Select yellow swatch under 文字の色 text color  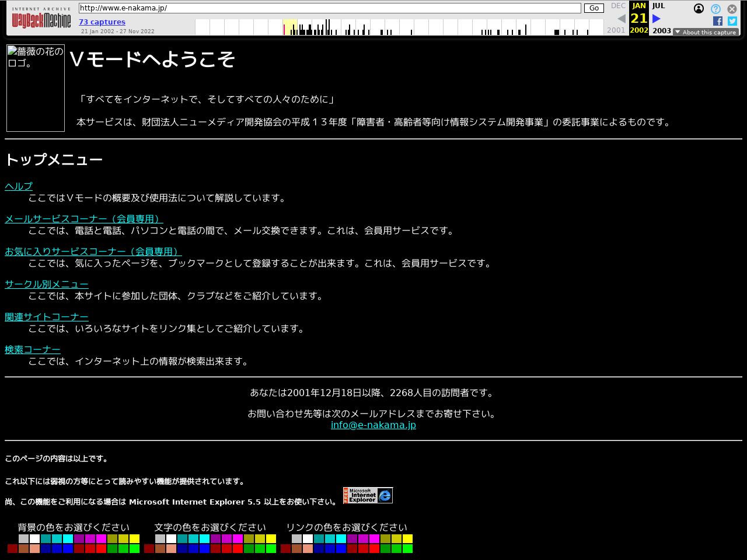[x=271, y=539]
